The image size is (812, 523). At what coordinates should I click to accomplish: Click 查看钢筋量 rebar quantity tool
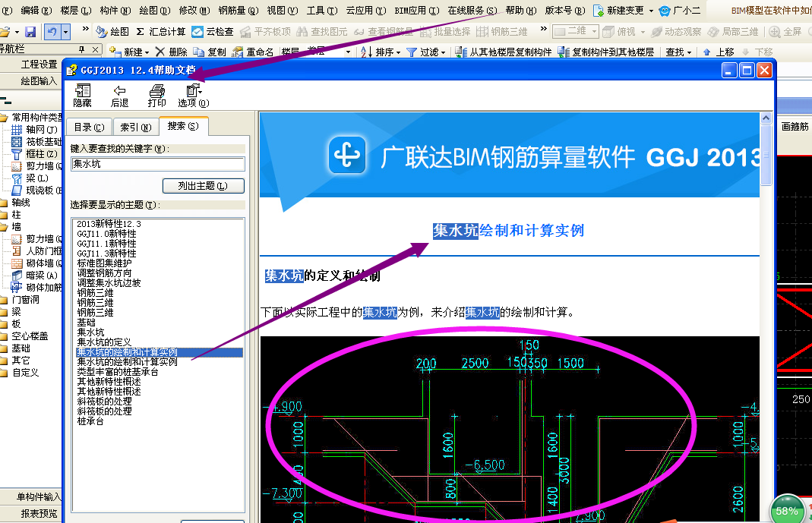tap(384, 32)
